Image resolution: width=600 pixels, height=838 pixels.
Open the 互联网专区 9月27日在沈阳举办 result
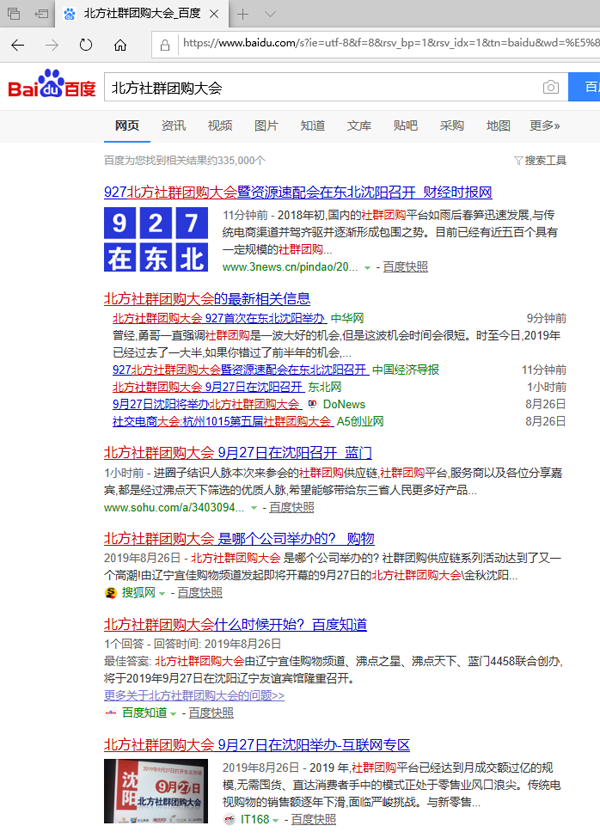257,744
